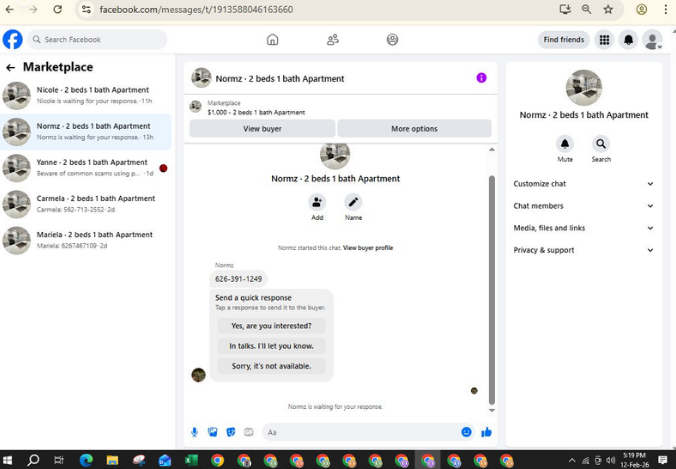Click the Search magnifier in right panel
The height and width of the screenshot is (469, 676).
tap(601, 144)
